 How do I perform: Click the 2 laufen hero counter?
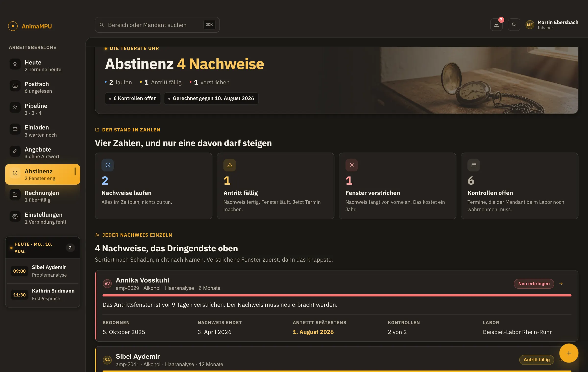pyautogui.click(x=118, y=82)
